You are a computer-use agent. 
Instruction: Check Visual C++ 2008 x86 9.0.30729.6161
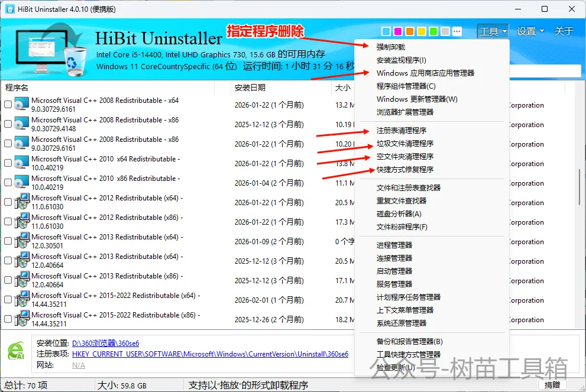click(x=8, y=144)
